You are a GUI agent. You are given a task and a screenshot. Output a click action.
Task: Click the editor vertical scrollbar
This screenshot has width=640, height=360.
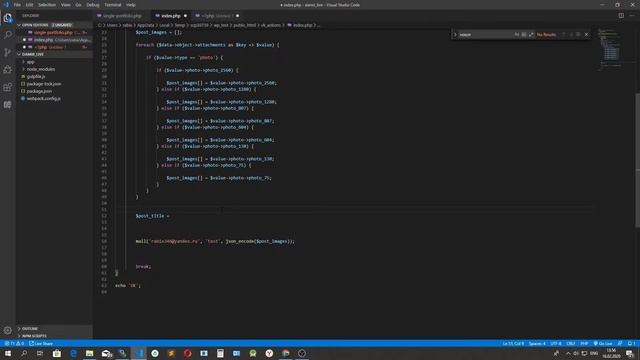(x=638, y=159)
